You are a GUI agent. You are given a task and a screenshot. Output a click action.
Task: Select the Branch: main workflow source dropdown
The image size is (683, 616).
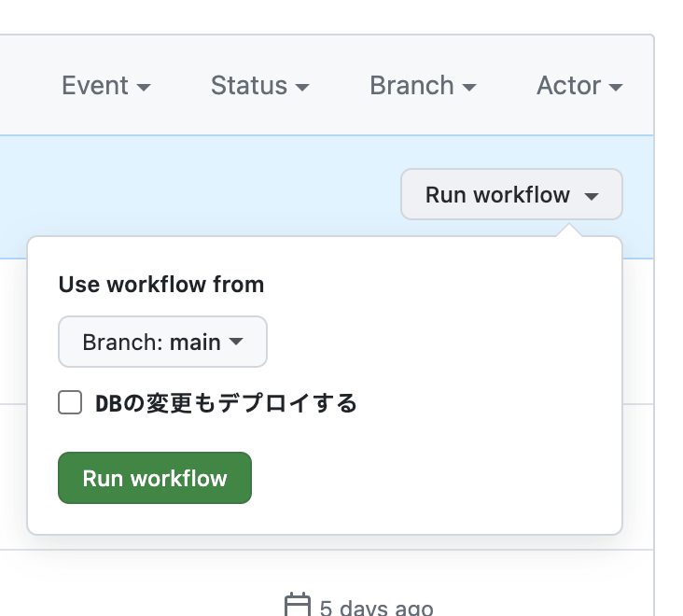pyautogui.click(x=162, y=342)
